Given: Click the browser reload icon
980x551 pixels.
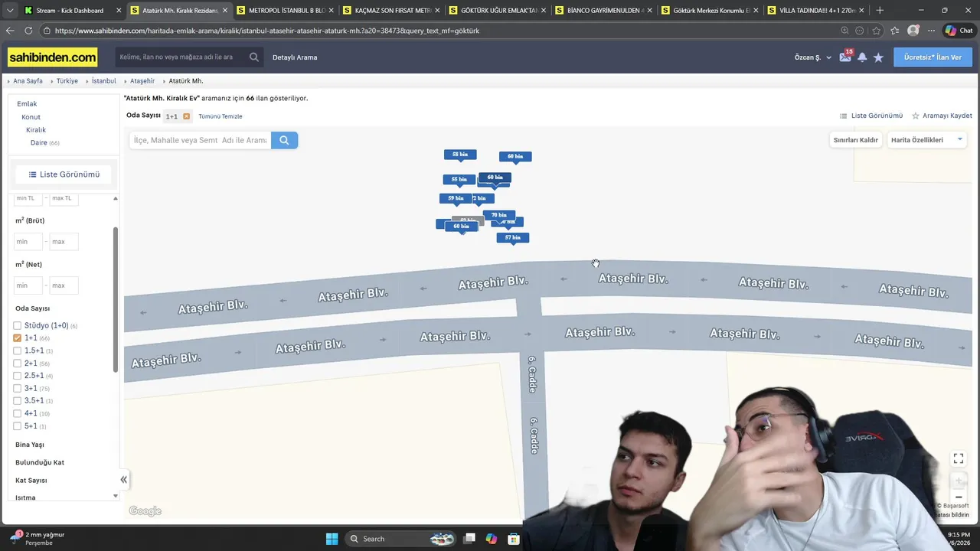Looking at the screenshot, I should (28, 31).
